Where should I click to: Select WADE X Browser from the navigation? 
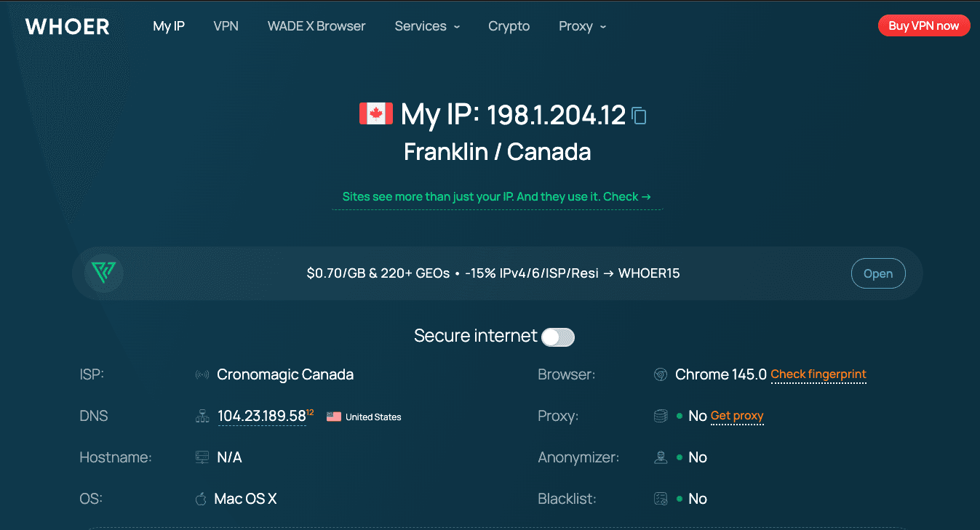coord(316,26)
